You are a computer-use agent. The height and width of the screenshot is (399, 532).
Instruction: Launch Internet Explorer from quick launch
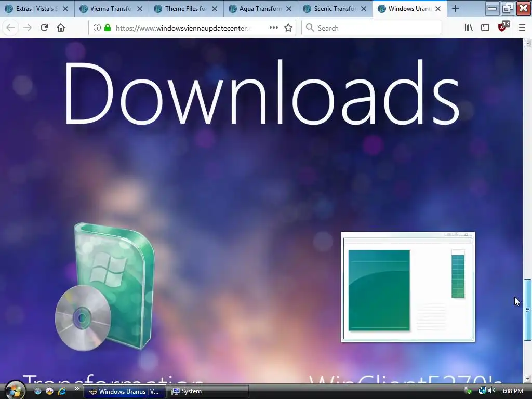[x=62, y=391]
